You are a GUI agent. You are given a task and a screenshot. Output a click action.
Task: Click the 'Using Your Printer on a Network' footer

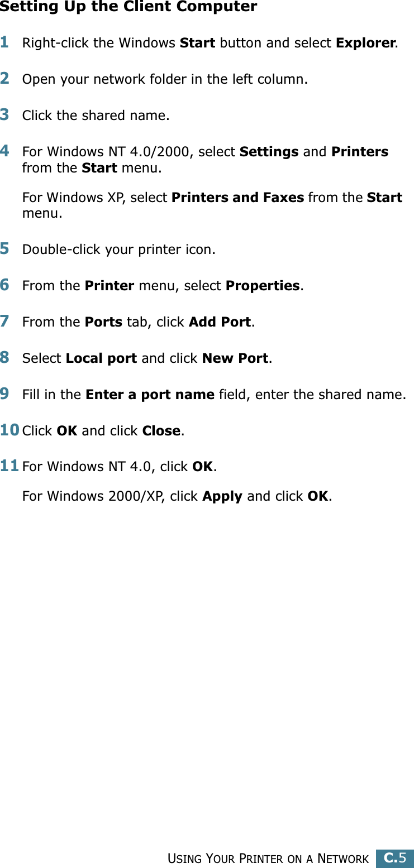(269, 859)
